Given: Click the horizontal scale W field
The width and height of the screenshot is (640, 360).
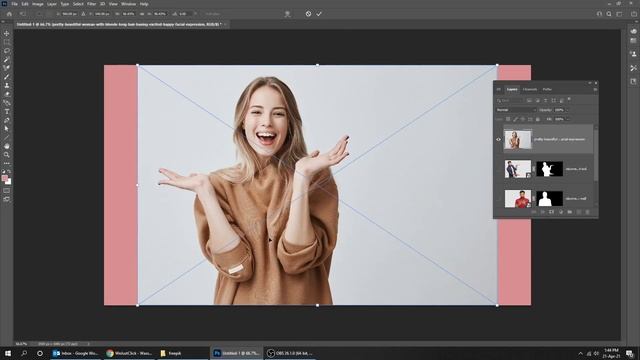Looking at the screenshot, I should coord(128,14).
